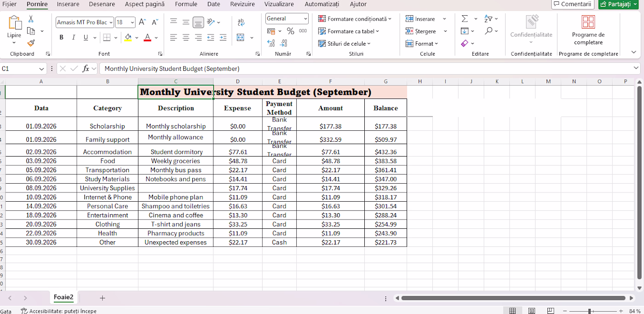Center text horizontally
This screenshot has width=644, height=314.
186,38
